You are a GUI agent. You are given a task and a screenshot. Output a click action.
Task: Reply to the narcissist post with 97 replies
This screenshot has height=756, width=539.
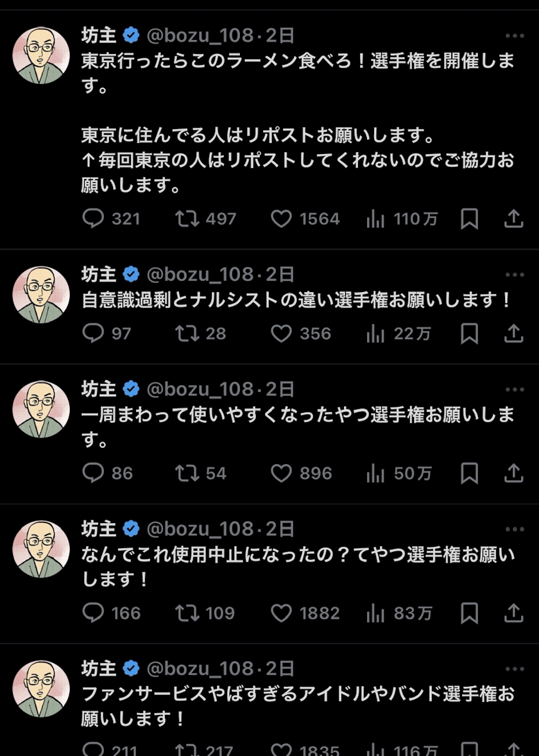[x=94, y=334]
